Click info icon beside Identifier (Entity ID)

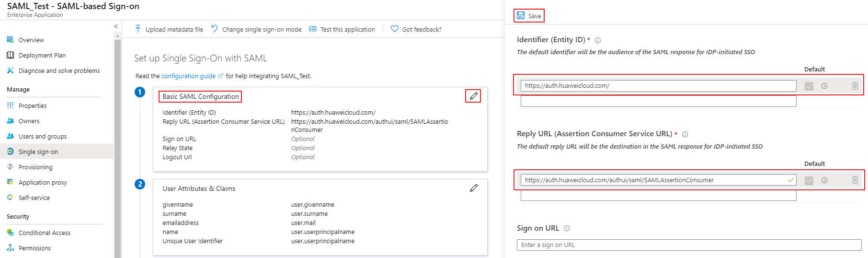tap(598, 40)
